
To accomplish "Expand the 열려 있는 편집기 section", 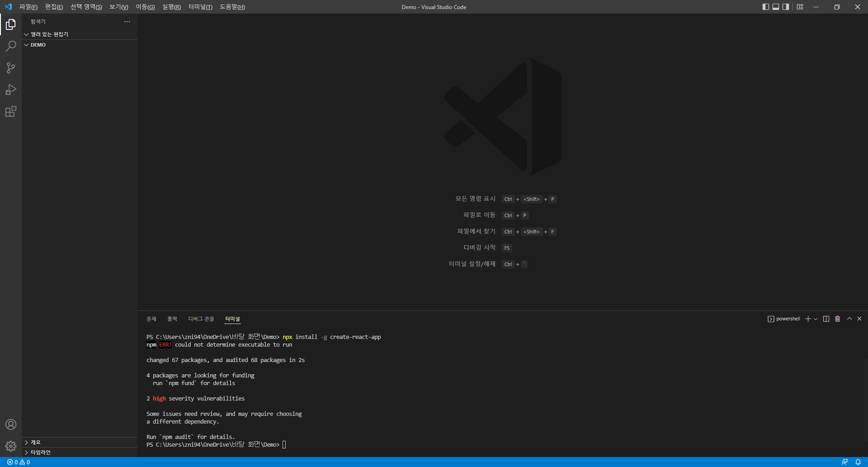I will pos(80,34).
